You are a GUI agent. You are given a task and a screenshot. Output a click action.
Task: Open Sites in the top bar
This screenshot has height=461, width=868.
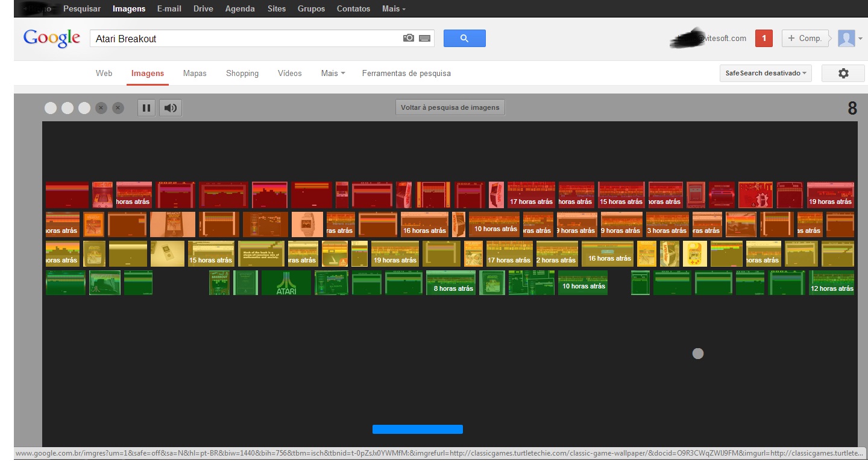pos(277,8)
